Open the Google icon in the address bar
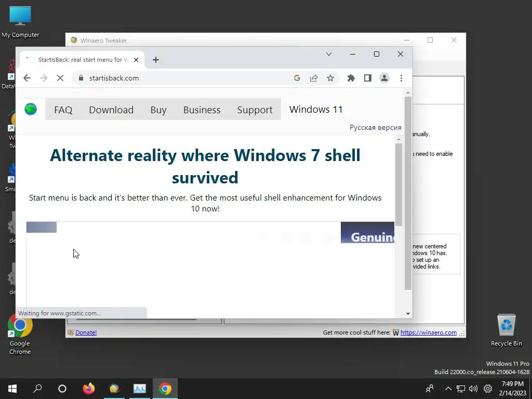Image resolution: width=532 pixels, height=399 pixels. point(297,78)
